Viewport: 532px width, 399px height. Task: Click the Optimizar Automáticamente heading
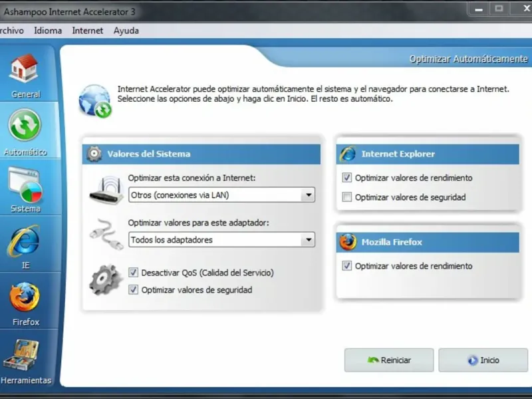[469, 59]
